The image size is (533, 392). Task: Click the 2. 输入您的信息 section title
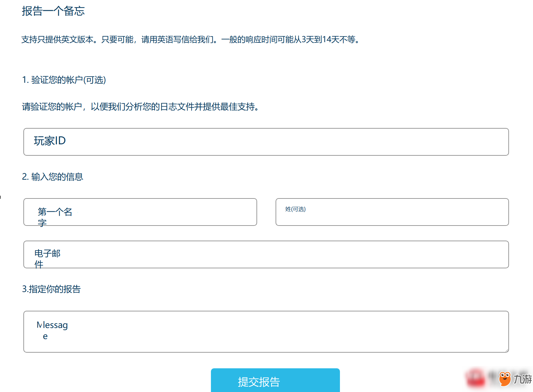(x=53, y=177)
